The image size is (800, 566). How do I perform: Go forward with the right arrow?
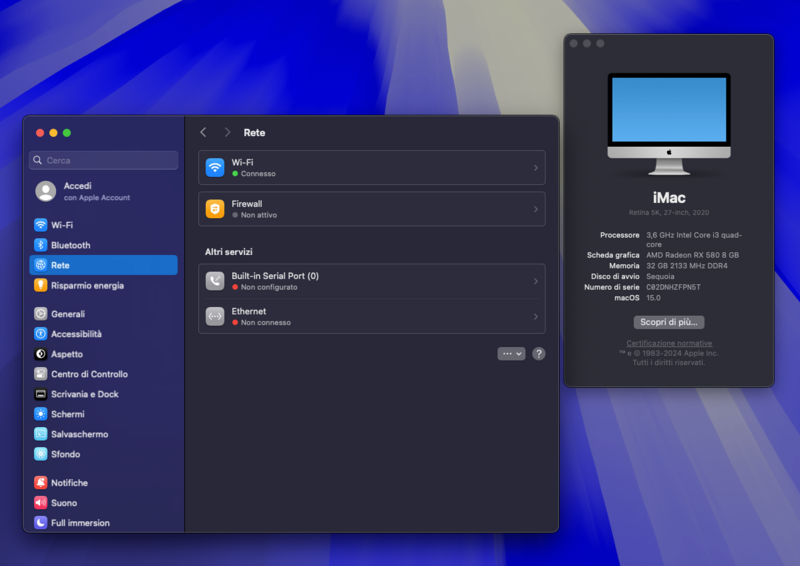[x=228, y=133]
